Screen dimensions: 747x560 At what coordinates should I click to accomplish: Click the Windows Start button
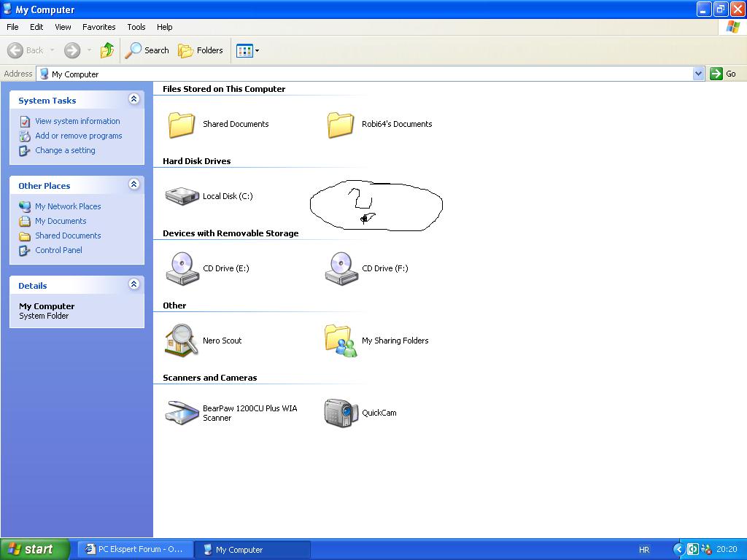pyautogui.click(x=35, y=550)
